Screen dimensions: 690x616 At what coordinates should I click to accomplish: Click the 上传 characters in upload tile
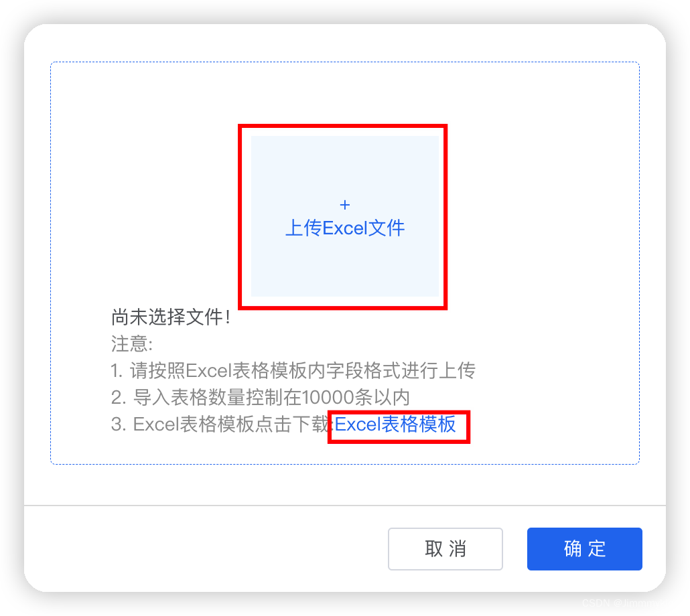point(304,228)
